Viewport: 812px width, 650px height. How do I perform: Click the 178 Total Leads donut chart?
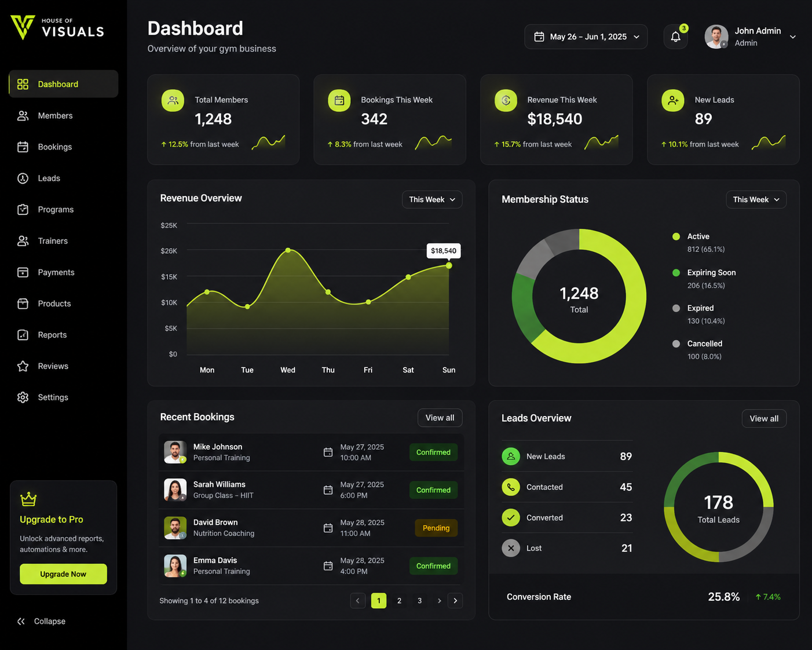click(719, 507)
